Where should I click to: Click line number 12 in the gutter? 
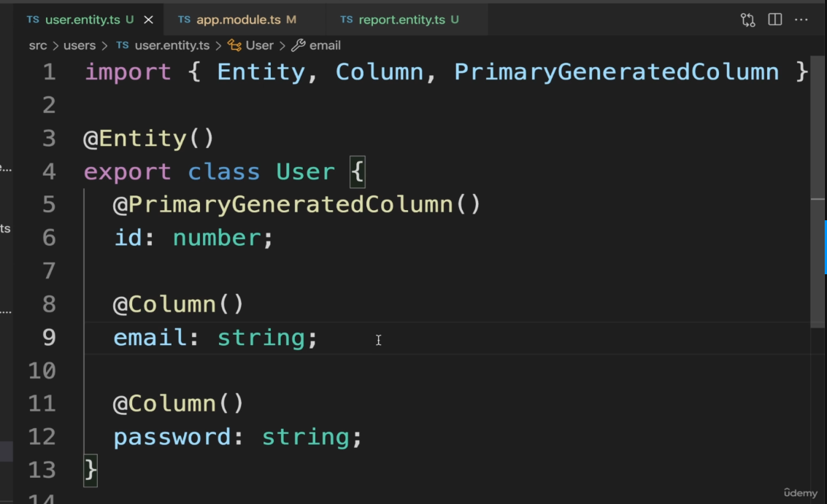(42, 437)
